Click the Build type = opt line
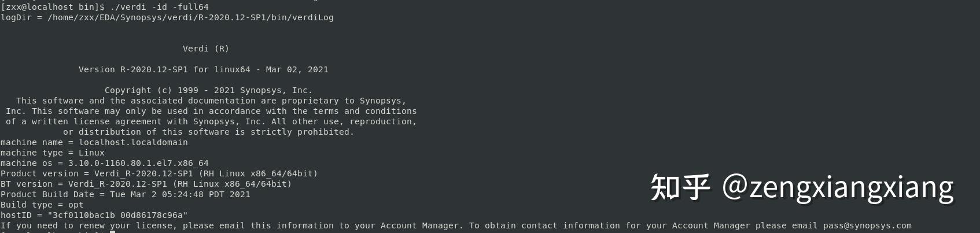 tap(42, 205)
